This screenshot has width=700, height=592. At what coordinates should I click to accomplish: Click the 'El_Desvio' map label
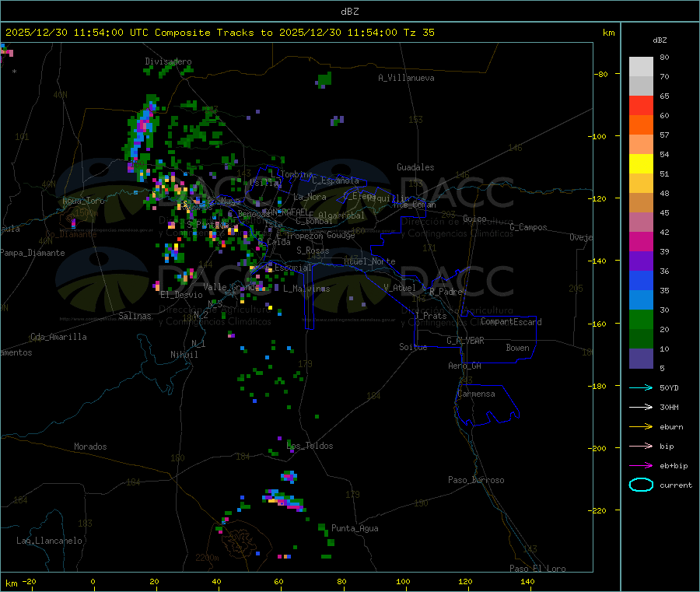[182, 295]
